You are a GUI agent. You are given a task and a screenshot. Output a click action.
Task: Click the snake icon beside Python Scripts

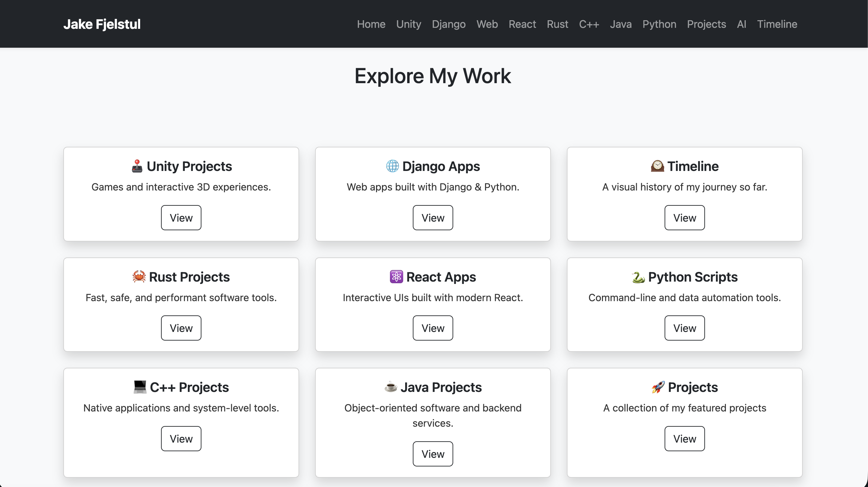(638, 277)
